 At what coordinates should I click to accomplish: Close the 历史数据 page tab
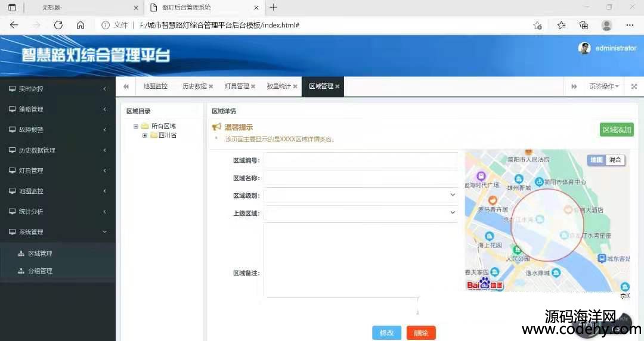pyautogui.click(x=210, y=86)
